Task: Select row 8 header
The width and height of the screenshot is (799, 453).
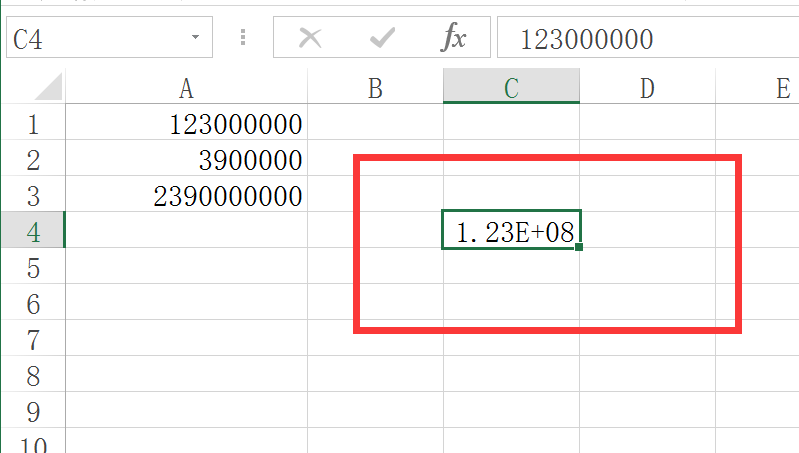Action: (33, 374)
